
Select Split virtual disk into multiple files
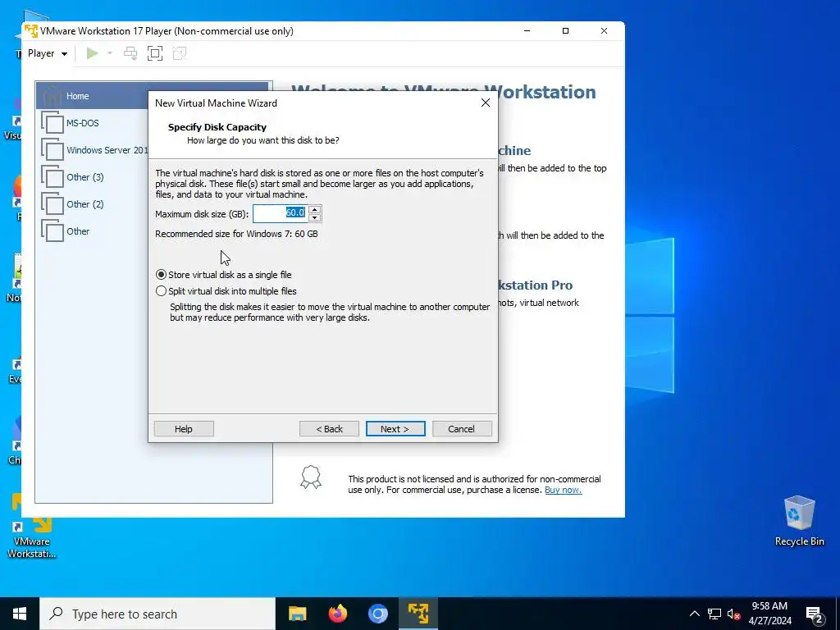point(226,291)
